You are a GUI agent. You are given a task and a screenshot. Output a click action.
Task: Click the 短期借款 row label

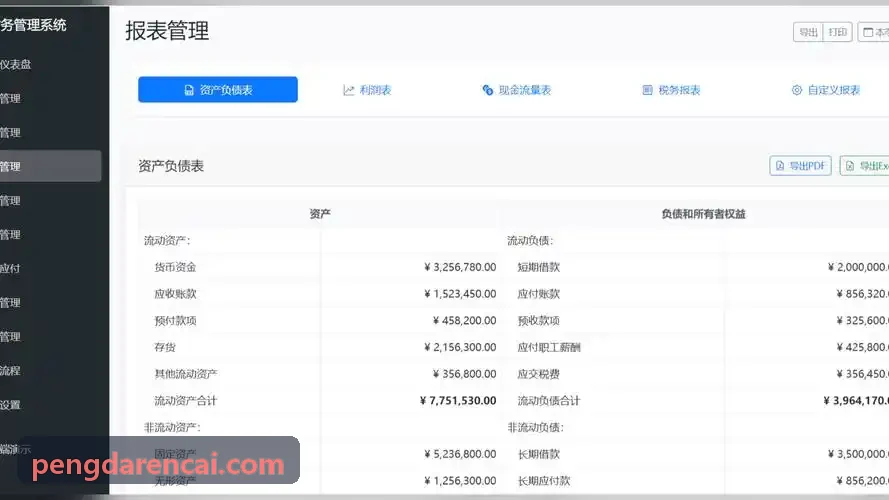[x=539, y=267]
